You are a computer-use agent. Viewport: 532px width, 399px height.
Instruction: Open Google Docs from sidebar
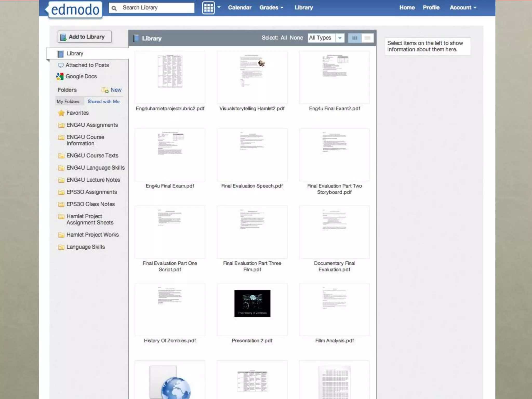(81, 76)
